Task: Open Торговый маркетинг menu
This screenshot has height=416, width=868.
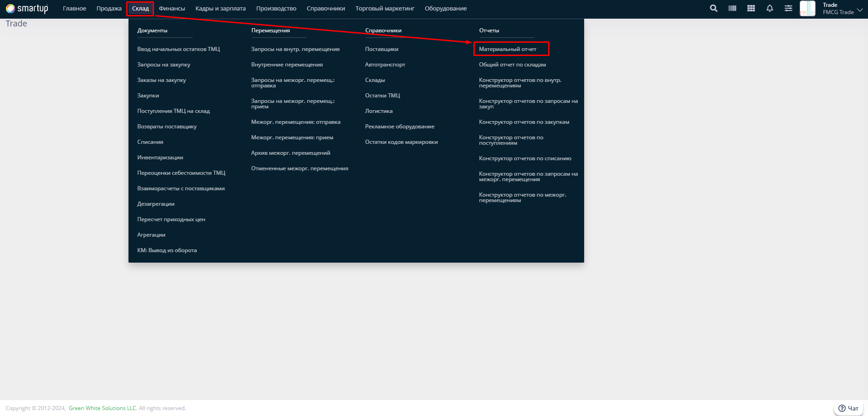Action: click(x=385, y=9)
